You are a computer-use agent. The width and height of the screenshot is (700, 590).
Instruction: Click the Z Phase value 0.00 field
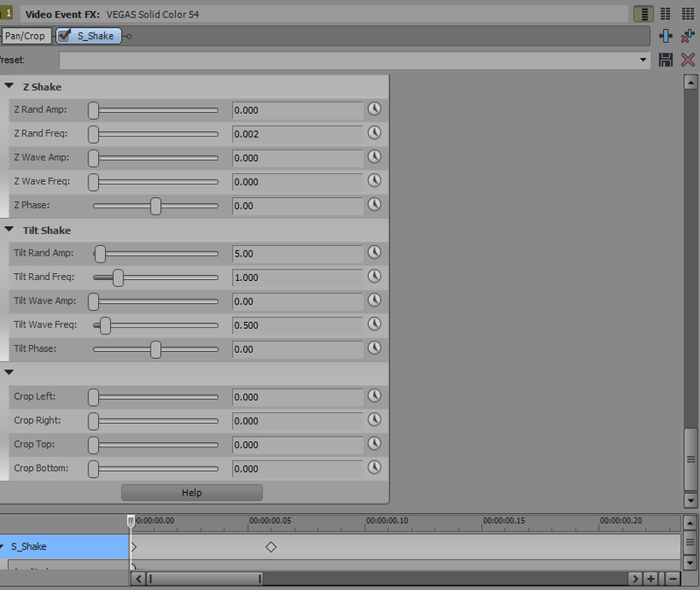tap(297, 206)
